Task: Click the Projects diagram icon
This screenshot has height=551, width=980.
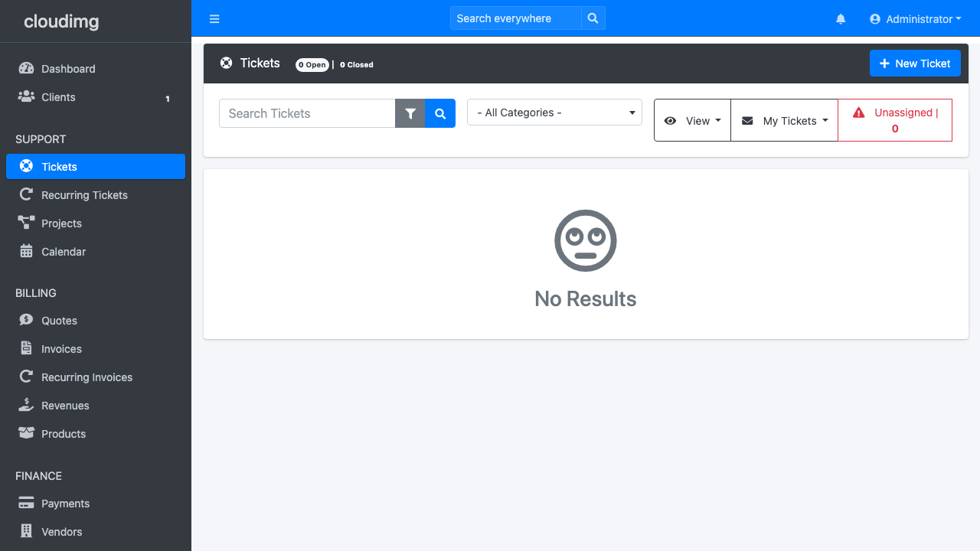Action: tap(26, 223)
